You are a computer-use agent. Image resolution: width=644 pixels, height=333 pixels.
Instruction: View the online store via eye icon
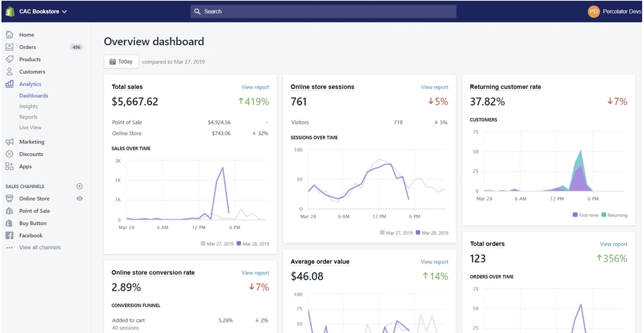tap(79, 199)
